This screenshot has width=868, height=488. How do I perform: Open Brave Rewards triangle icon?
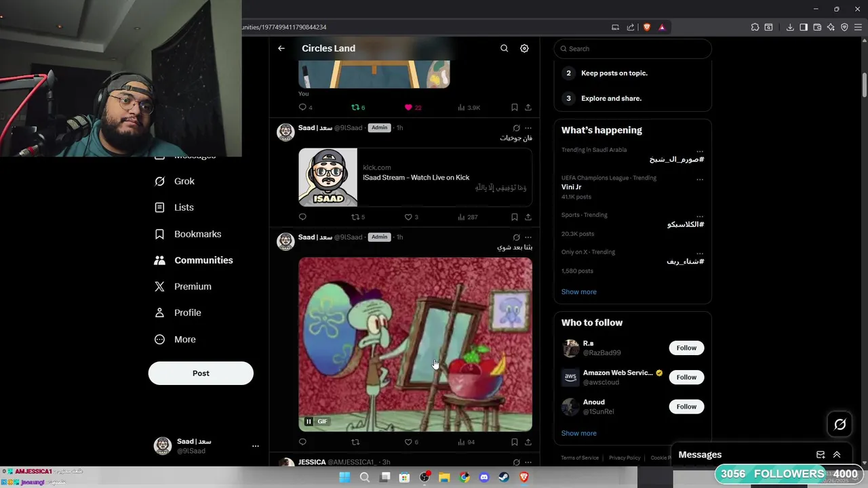tap(662, 27)
